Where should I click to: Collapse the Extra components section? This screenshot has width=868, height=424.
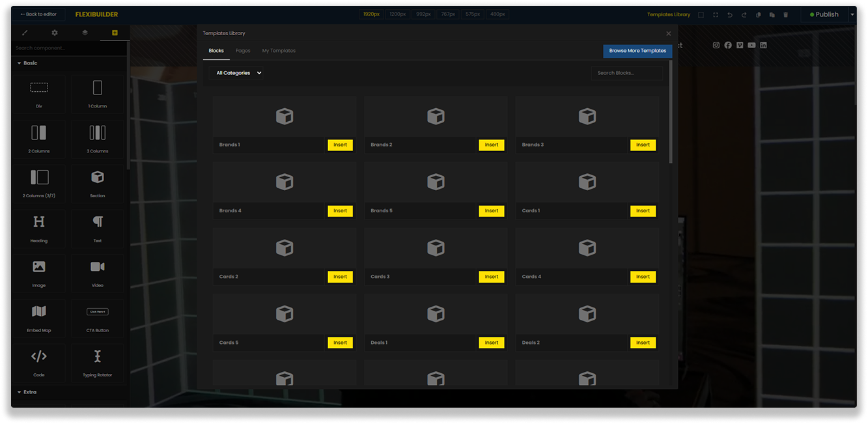29,392
